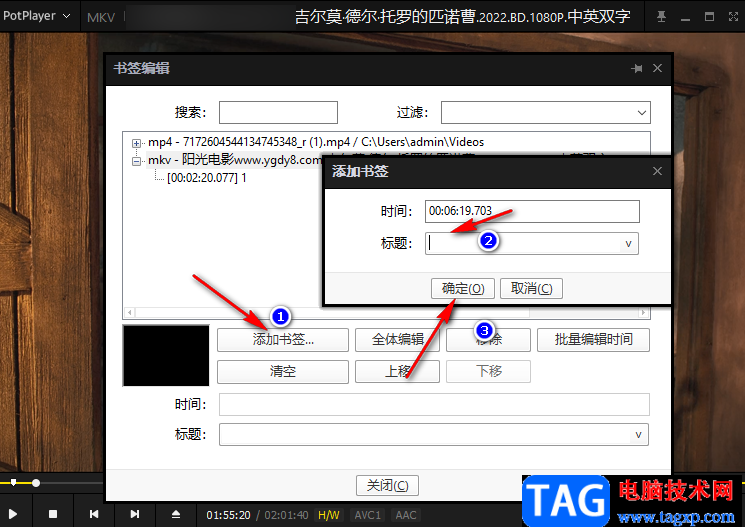Click the time field in Add Bookmark
745x527 pixels.
coord(532,211)
